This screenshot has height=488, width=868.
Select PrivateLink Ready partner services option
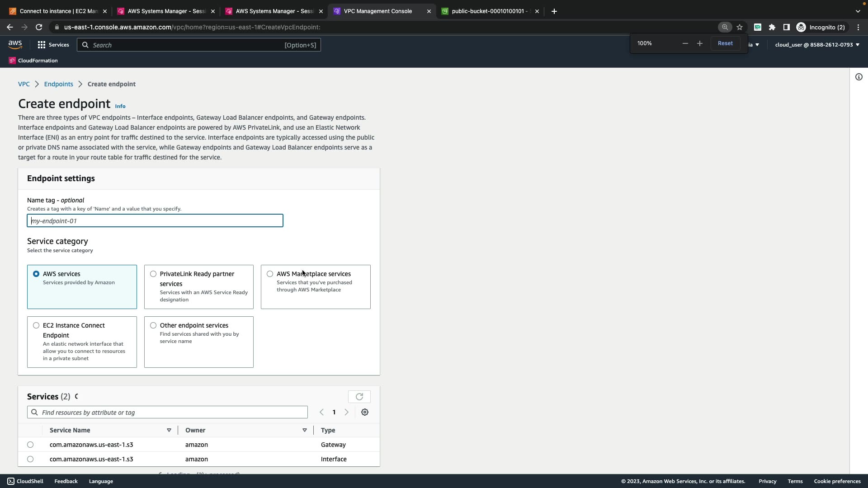(x=153, y=274)
